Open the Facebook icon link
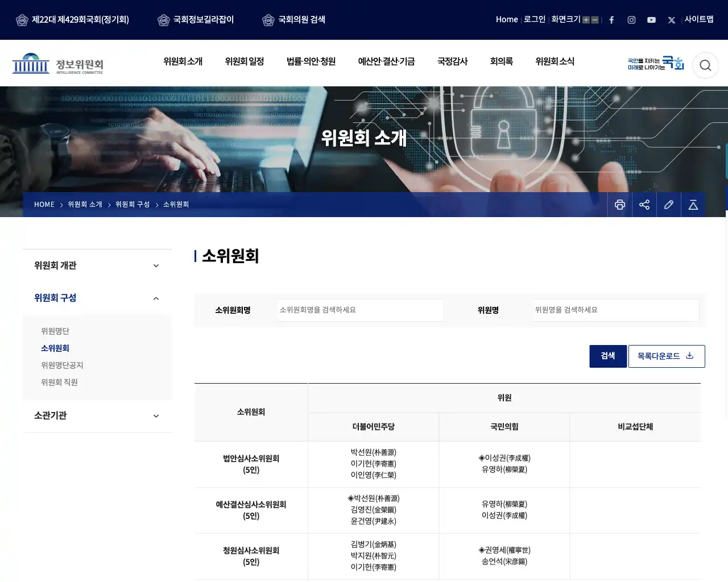Image resolution: width=728 pixels, height=582 pixels. coord(611,20)
